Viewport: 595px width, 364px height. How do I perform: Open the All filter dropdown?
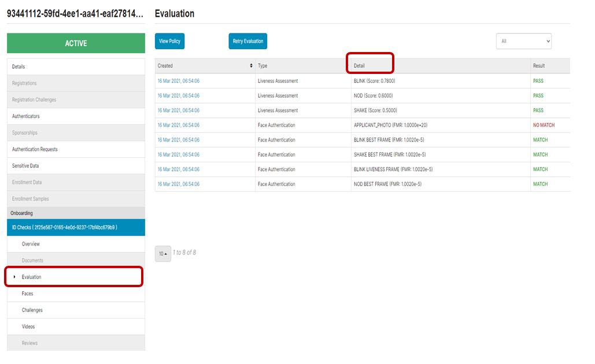tap(523, 41)
